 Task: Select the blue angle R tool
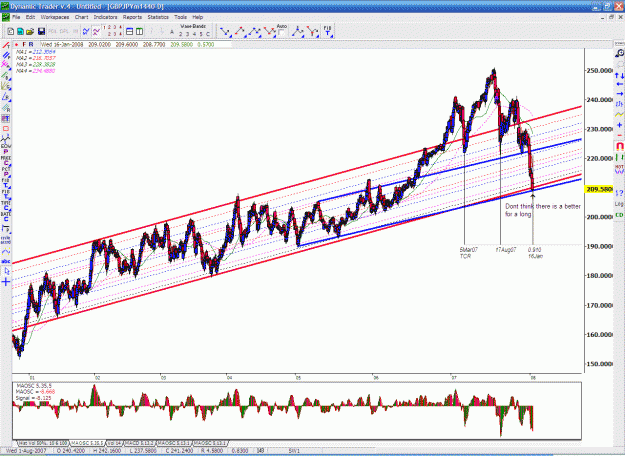click(x=6, y=97)
